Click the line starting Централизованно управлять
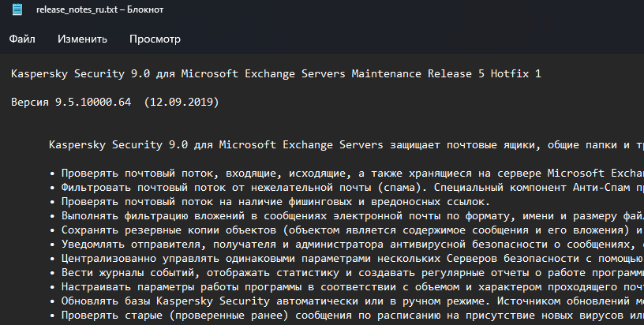This screenshot has width=644, height=325. 237,259
